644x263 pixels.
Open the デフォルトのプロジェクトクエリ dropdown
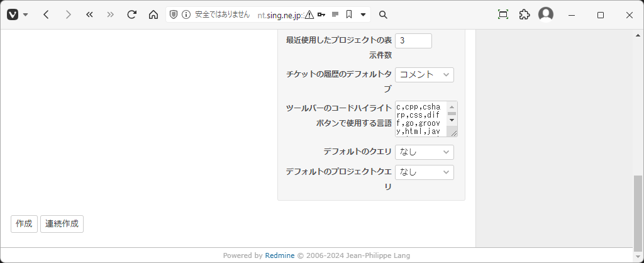pyautogui.click(x=425, y=172)
